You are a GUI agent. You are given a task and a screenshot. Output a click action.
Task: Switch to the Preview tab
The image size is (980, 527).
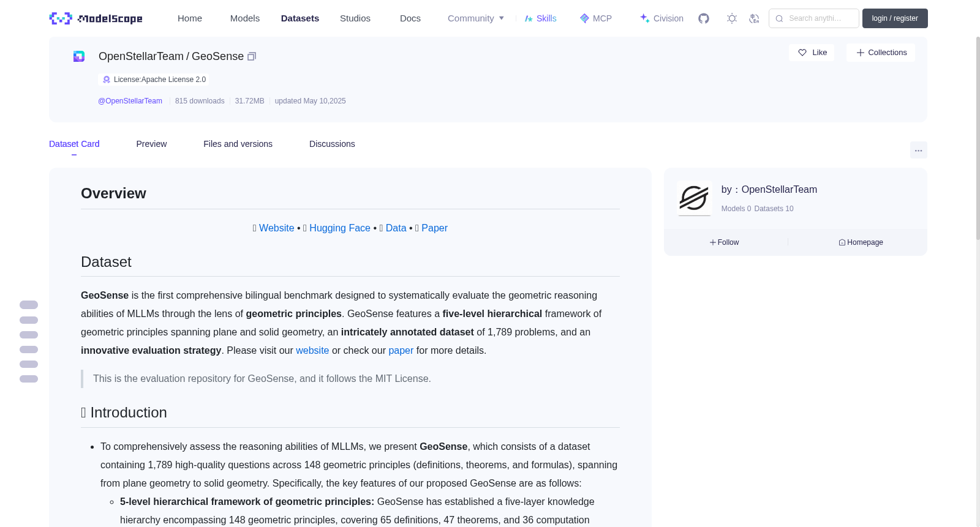point(151,144)
